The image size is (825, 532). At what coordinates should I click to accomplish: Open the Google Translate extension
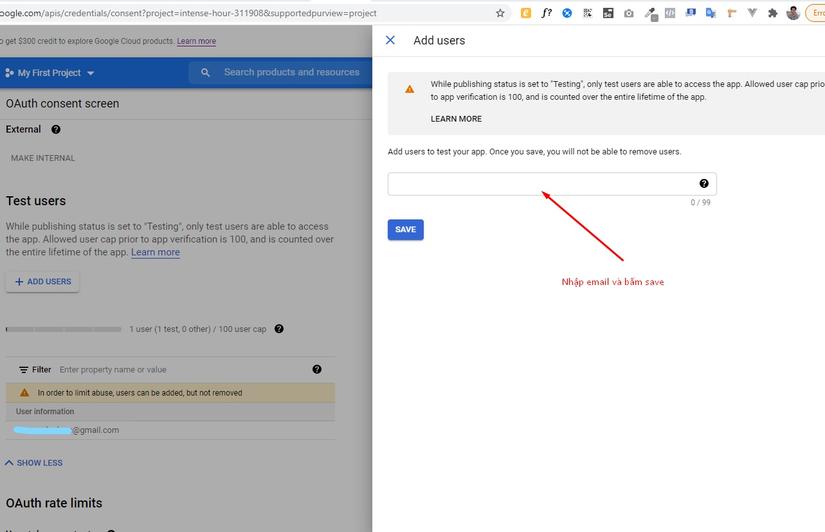(711, 13)
